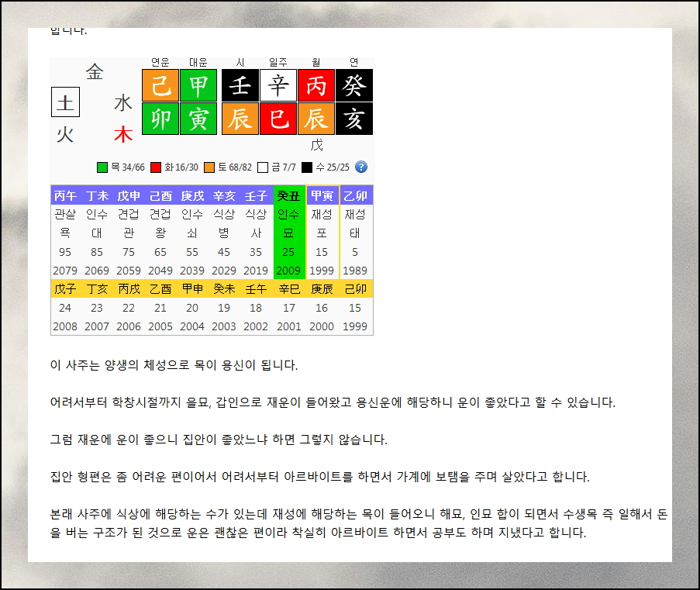
Task: Click the 庚辰 yearly luck cell
Action: coord(322,289)
